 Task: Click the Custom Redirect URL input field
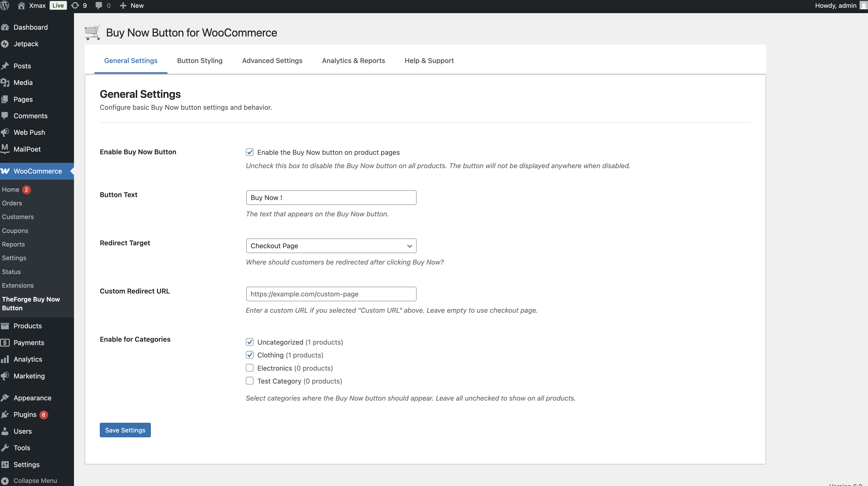click(x=331, y=294)
